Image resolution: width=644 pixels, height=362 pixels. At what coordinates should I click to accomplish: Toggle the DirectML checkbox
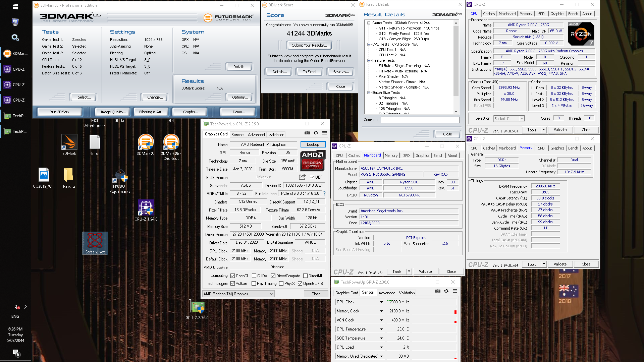pyautogui.click(x=305, y=276)
